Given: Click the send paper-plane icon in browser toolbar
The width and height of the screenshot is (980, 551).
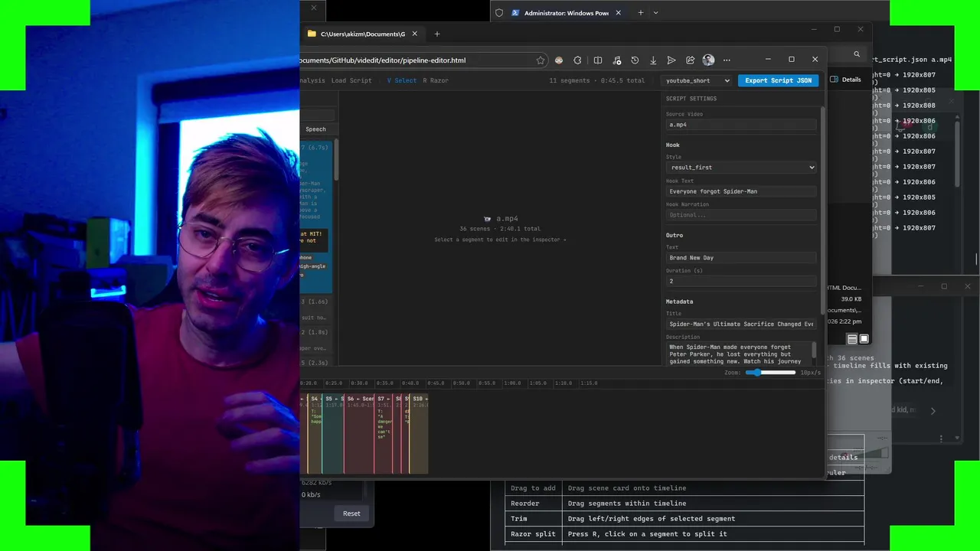Looking at the screenshot, I should tap(671, 60).
